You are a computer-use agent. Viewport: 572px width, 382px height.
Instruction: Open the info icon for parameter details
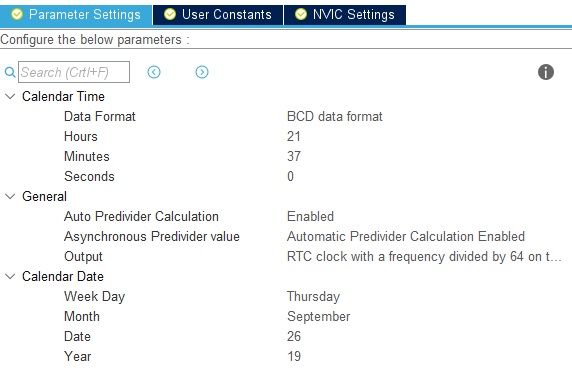point(546,72)
